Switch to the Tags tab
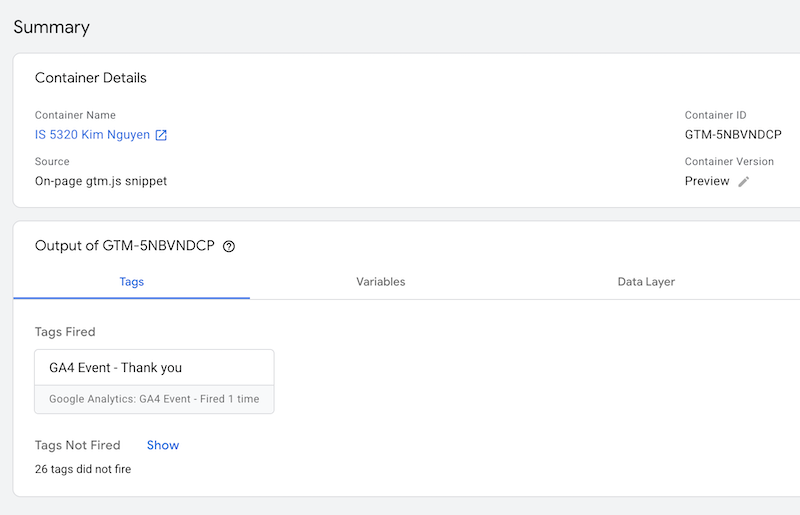Image resolution: width=800 pixels, height=515 pixels. coord(132,282)
